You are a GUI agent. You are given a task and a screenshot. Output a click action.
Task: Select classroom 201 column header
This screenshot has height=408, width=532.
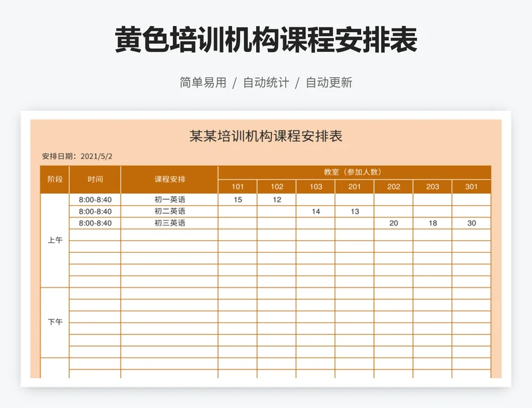click(x=354, y=186)
